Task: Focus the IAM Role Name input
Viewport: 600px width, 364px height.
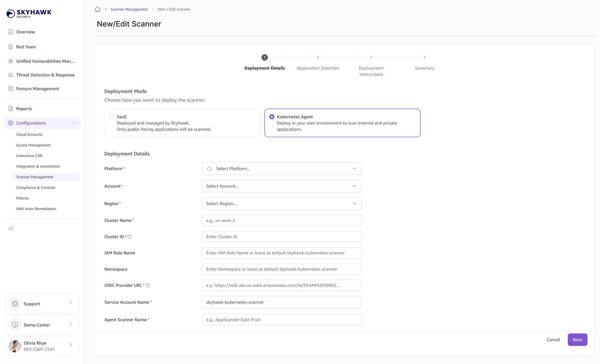Action: (282, 253)
